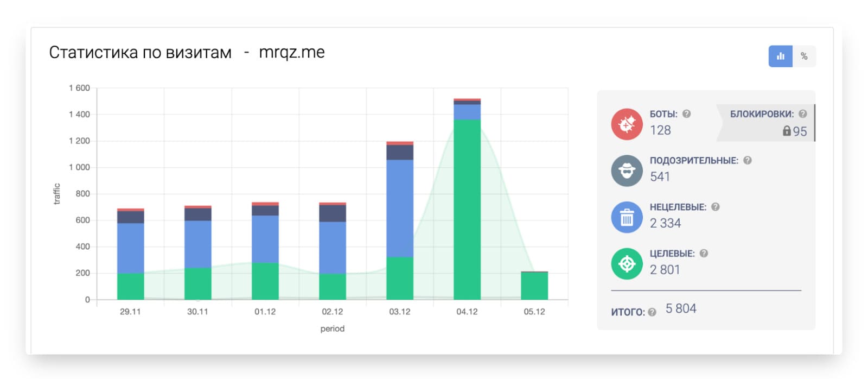The height and width of the screenshot is (379, 868).
Task: Click the 29.11 blue bar segment
Action: pyautogui.click(x=131, y=249)
